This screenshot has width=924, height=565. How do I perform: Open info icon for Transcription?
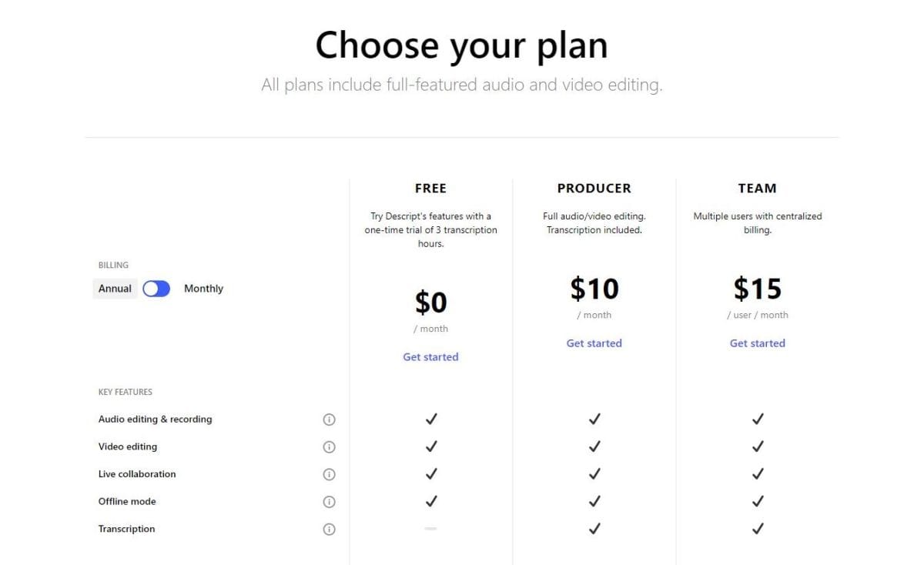click(x=329, y=529)
